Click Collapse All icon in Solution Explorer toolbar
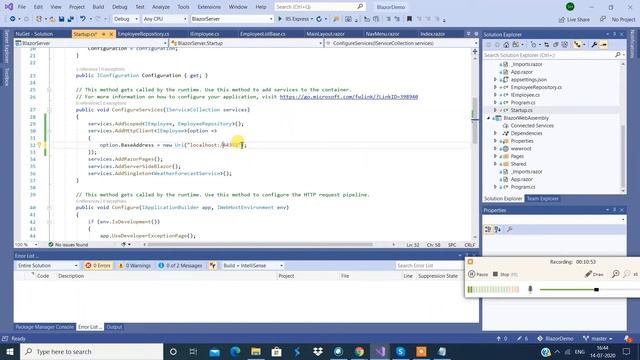The height and width of the screenshot is (360, 640). coord(556,45)
